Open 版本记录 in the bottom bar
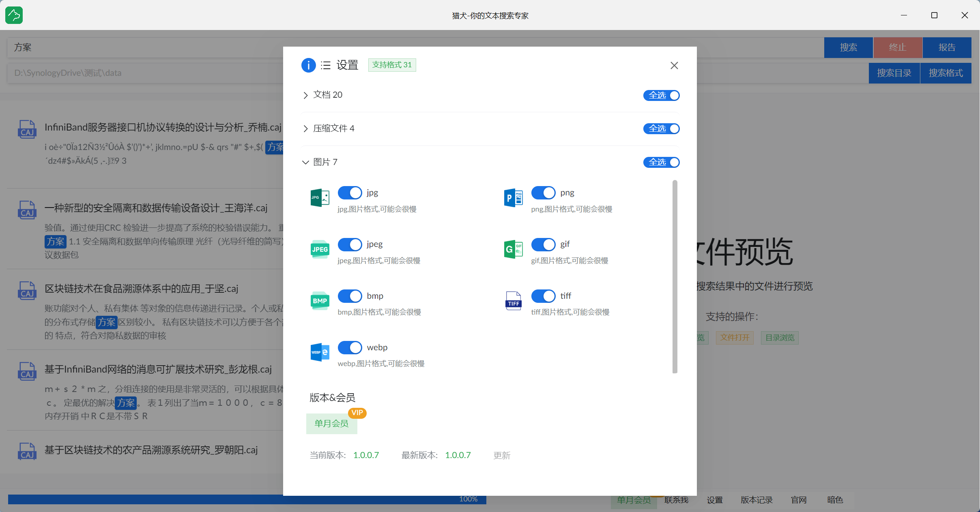 [x=756, y=500]
